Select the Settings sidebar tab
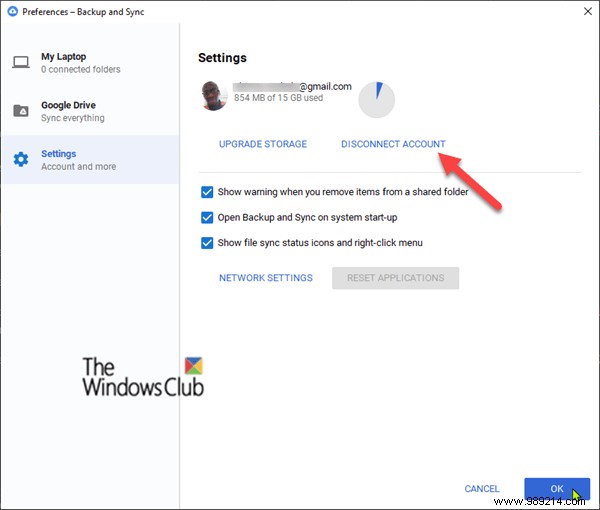Image resolution: width=600 pixels, height=510 pixels. [x=90, y=160]
